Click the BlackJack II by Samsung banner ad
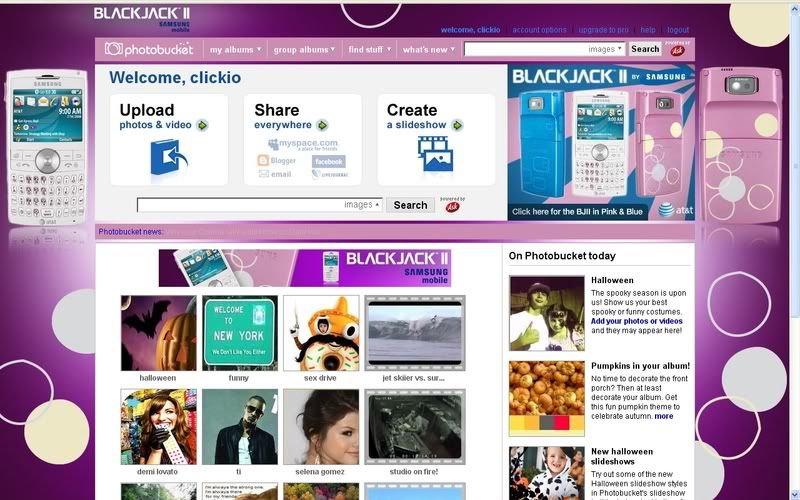 coord(601,142)
